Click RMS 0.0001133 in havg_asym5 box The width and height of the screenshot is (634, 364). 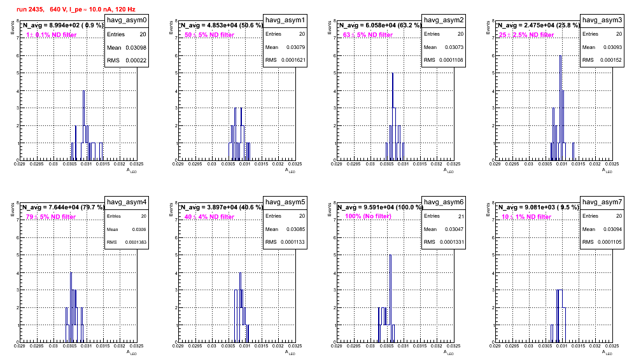(x=285, y=242)
